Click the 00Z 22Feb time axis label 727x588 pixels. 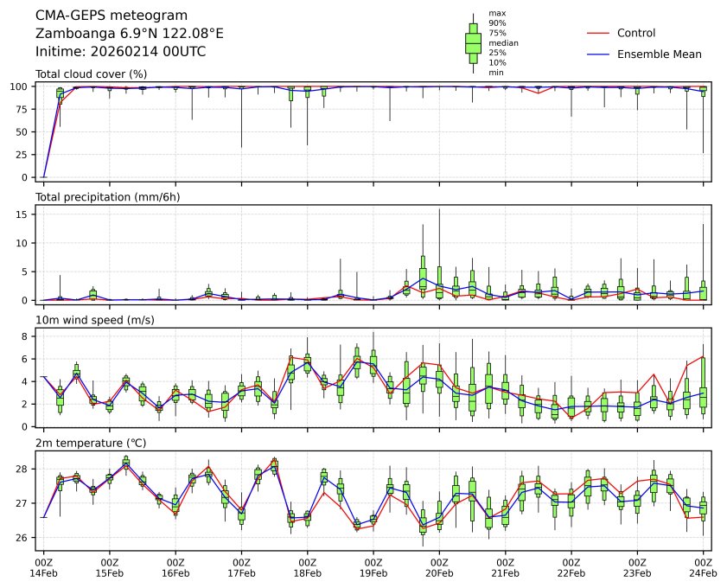pyautogui.click(x=571, y=567)
